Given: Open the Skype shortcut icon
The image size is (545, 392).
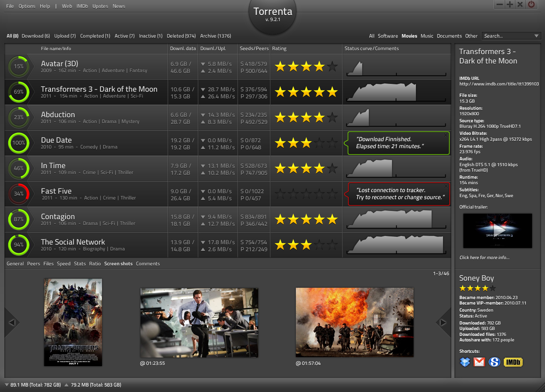Looking at the screenshot, I should tap(494, 362).
